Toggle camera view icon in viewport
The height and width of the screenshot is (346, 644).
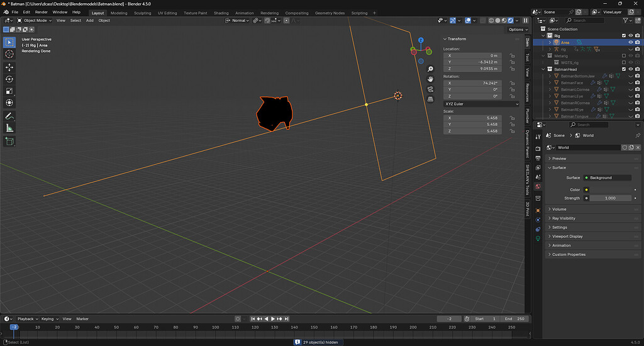430,89
